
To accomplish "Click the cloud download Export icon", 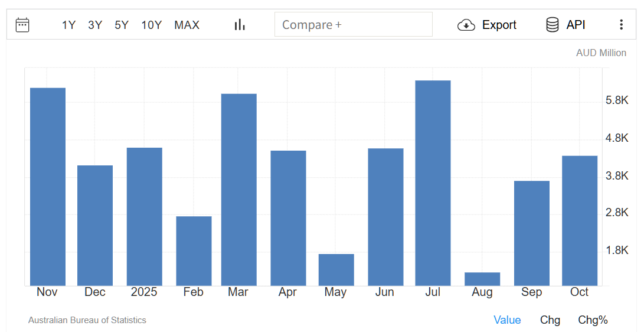I will [466, 25].
